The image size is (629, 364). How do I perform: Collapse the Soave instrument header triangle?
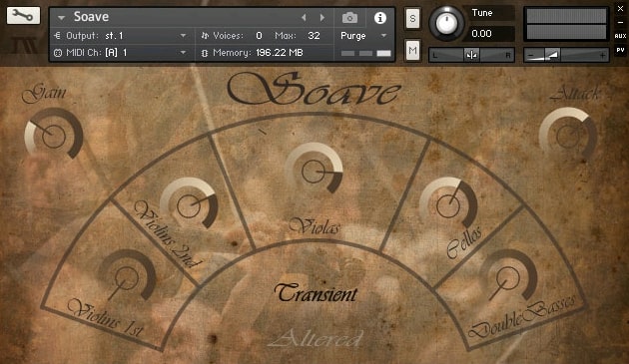click(61, 18)
